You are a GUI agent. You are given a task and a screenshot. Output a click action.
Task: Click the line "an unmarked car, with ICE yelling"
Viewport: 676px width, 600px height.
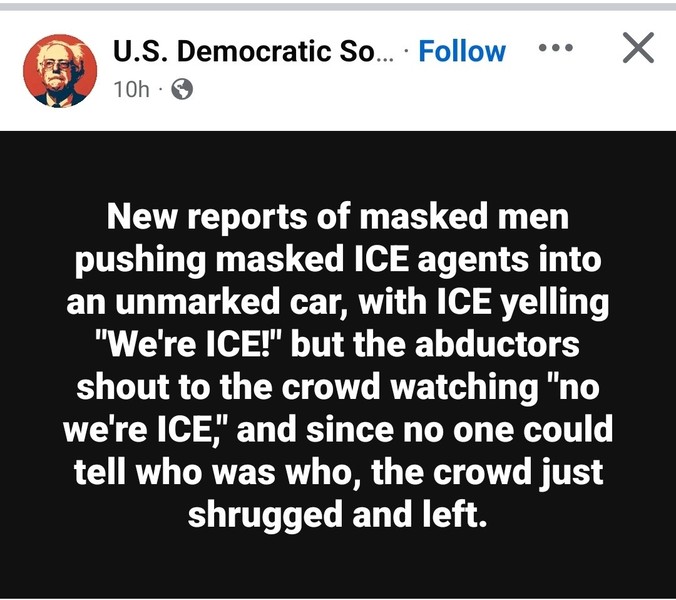point(338,302)
